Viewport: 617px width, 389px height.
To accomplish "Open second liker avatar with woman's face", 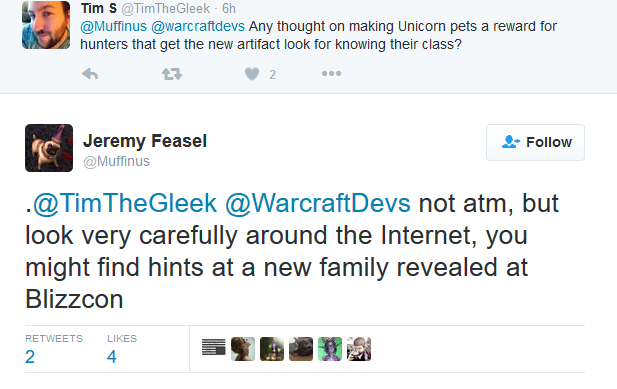I will (243, 349).
